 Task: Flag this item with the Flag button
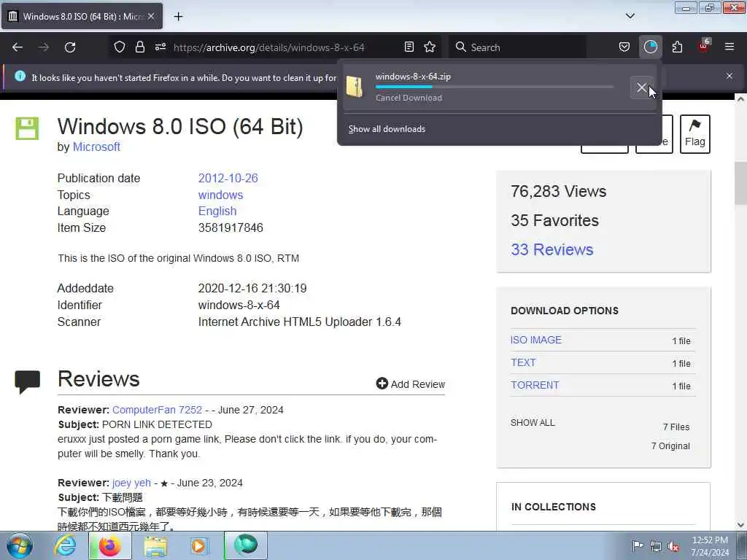coord(694,134)
